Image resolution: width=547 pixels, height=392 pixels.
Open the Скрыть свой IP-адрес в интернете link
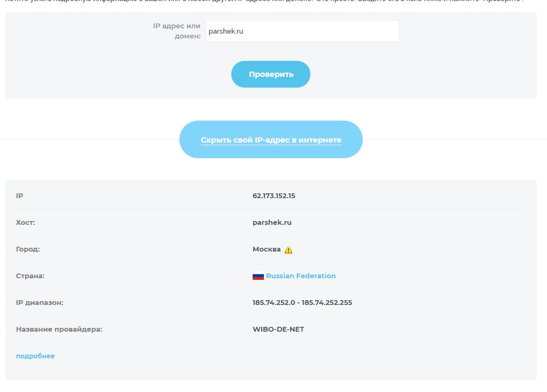click(x=271, y=140)
